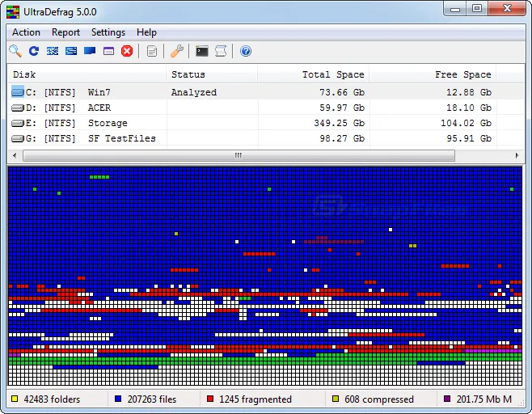Start defragmentation with the Defragment toolbar icon

pyautogui.click(x=53, y=51)
